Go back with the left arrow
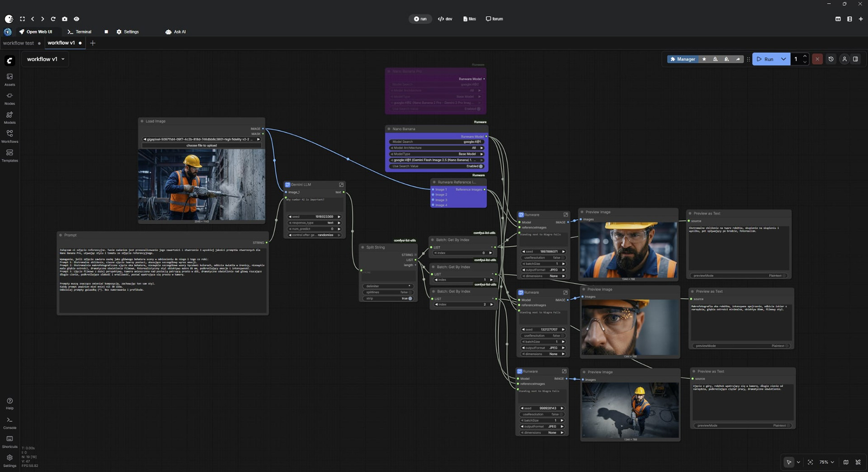Image resolution: width=868 pixels, height=472 pixels. coord(33,19)
